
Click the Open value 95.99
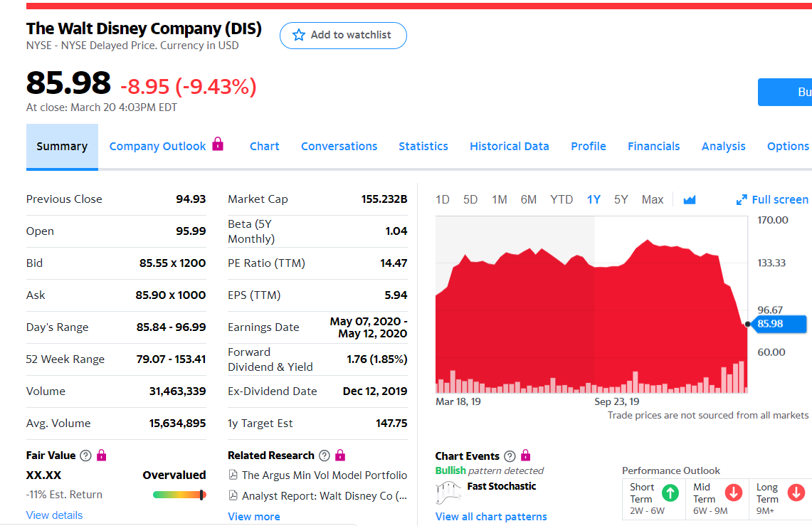tap(191, 231)
